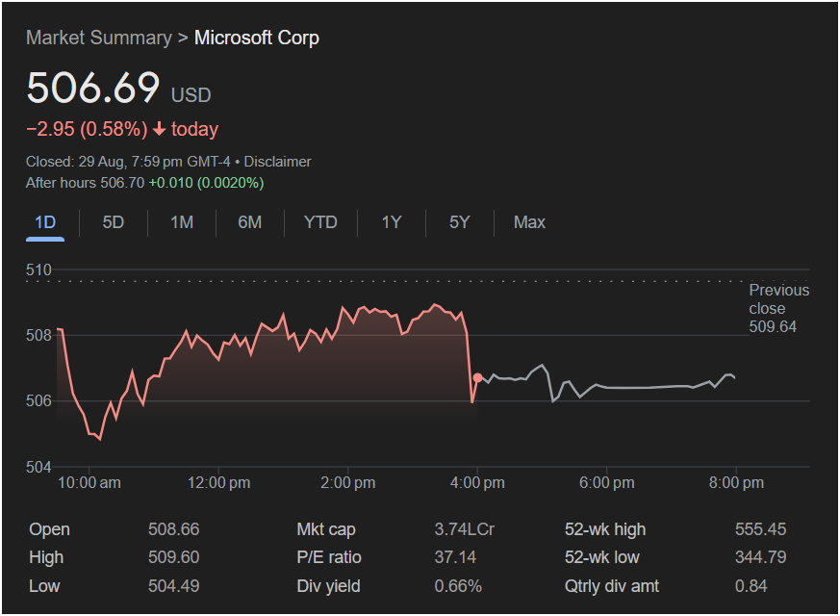
Task: Click the Market Summary breadcrumb link
Action: point(98,38)
